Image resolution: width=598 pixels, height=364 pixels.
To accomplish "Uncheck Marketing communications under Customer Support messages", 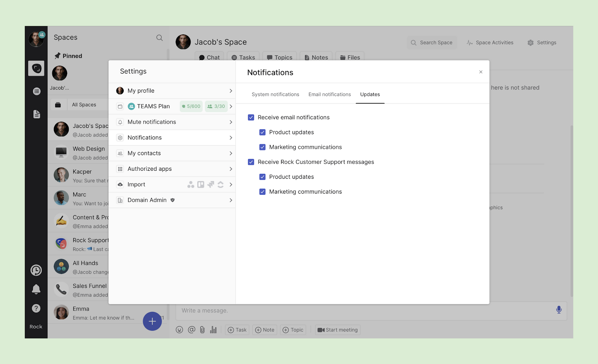I will pos(262,192).
